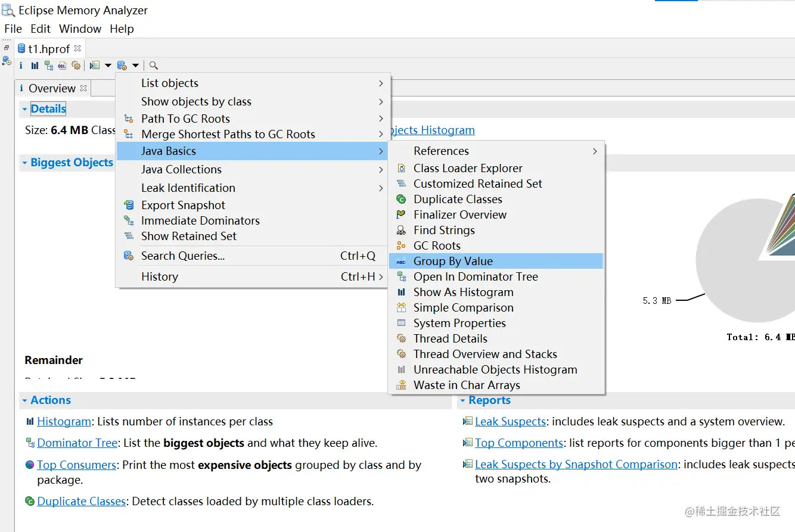Select System Properties in the submenu
This screenshot has height=532, width=795.
(496, 323)
